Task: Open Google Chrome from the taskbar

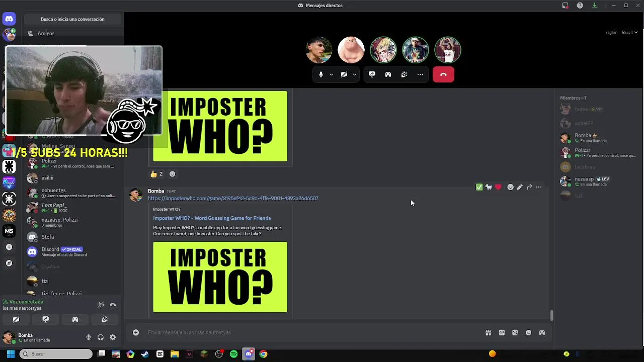Action: click(263, 354)
